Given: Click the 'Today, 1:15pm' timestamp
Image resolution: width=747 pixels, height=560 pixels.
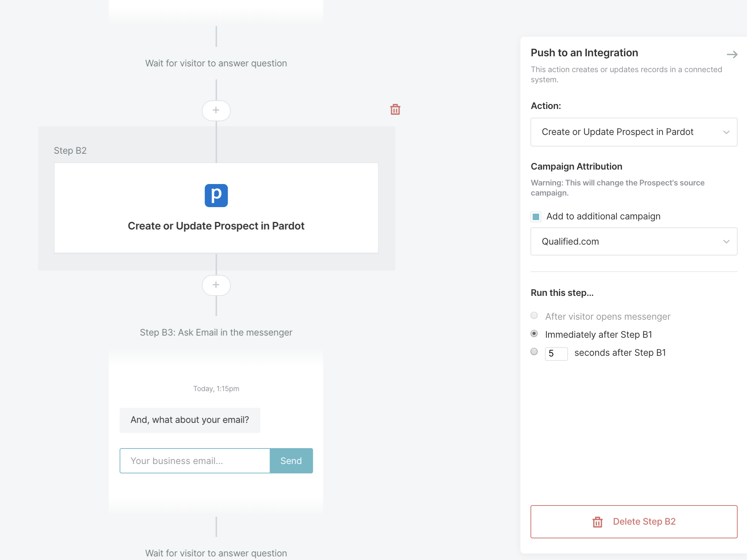Looking at the screenshot, I should pos(216,389).
